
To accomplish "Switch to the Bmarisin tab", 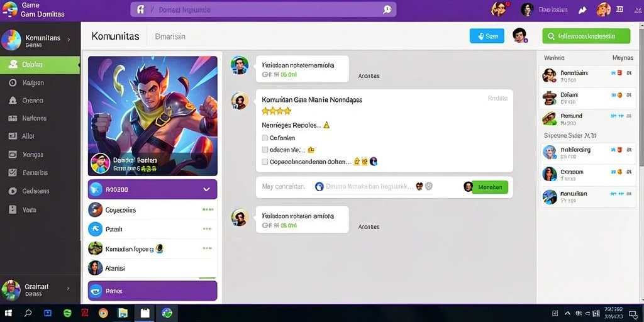I will [170, 36].
